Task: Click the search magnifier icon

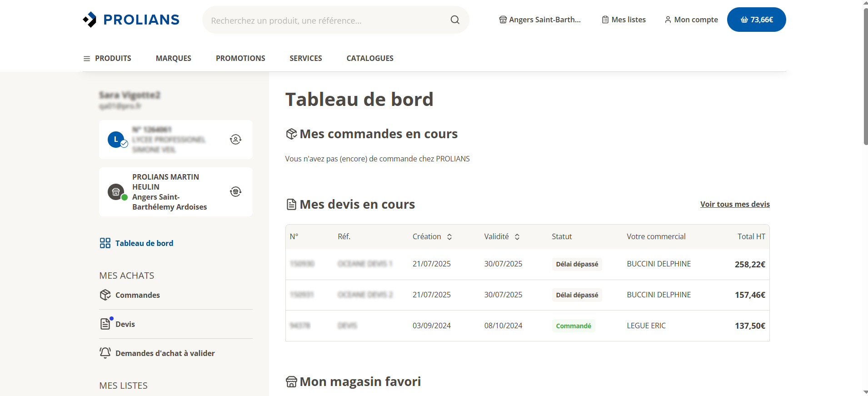Action: point(455,20)
